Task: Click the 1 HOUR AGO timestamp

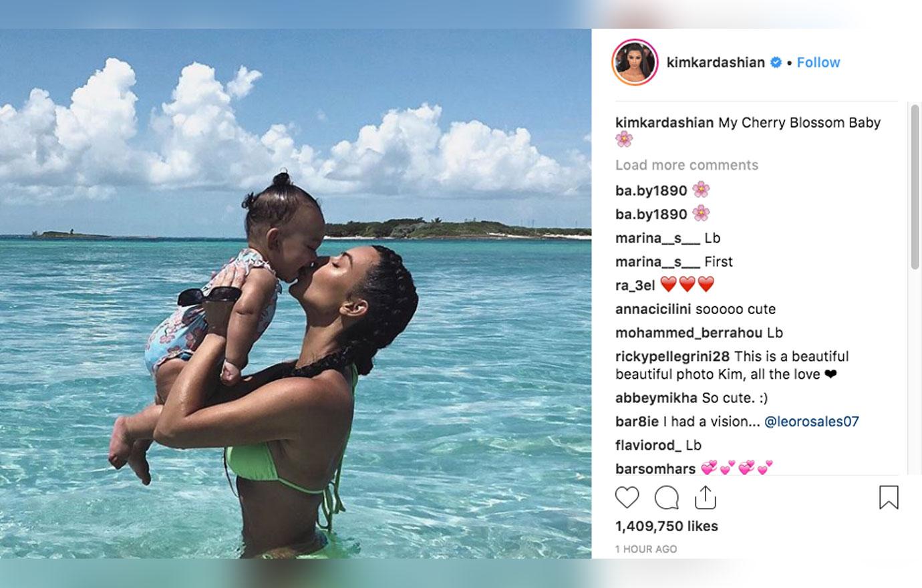Action: (x=646, y=549)
